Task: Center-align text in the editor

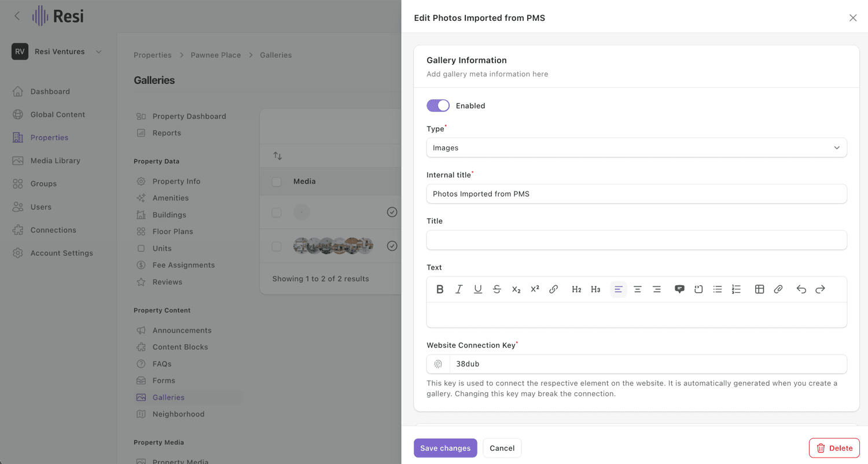Action: coord(638,289)
